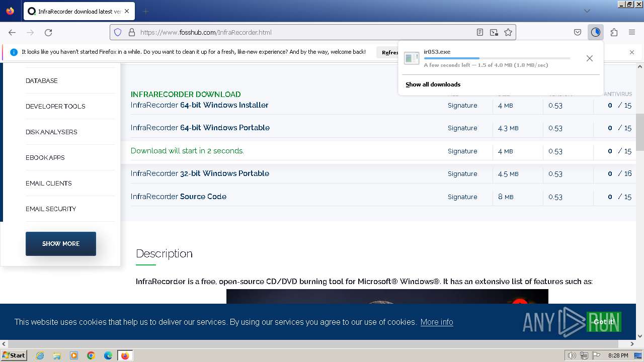
Task: Click the list all tabs chevron
Action: tap(587, 11)
